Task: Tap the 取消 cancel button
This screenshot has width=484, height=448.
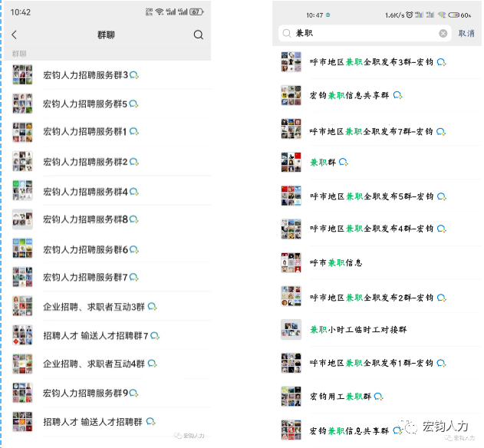Action: pyautogui.click(x=466, y=33)
